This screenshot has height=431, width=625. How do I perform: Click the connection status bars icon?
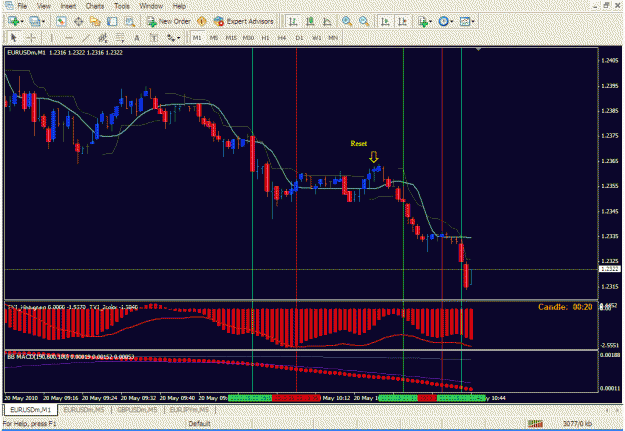(536, 423)
